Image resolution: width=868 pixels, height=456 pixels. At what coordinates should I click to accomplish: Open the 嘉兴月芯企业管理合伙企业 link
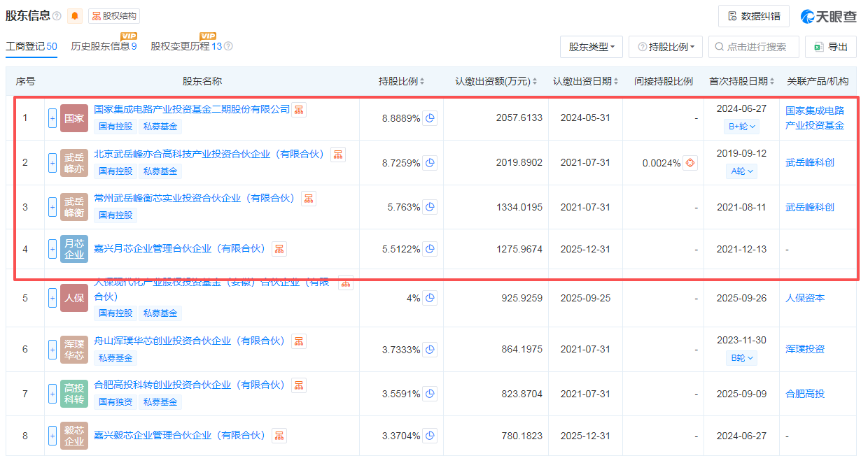tap(182, 248)
